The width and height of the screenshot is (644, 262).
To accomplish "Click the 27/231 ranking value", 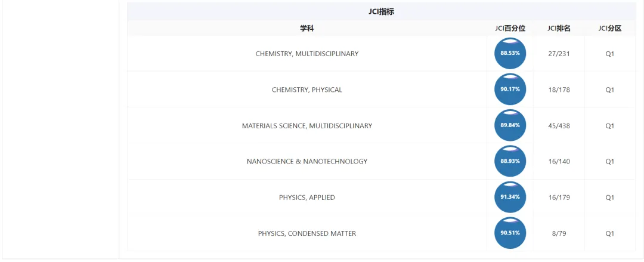I will coord(559,54).
